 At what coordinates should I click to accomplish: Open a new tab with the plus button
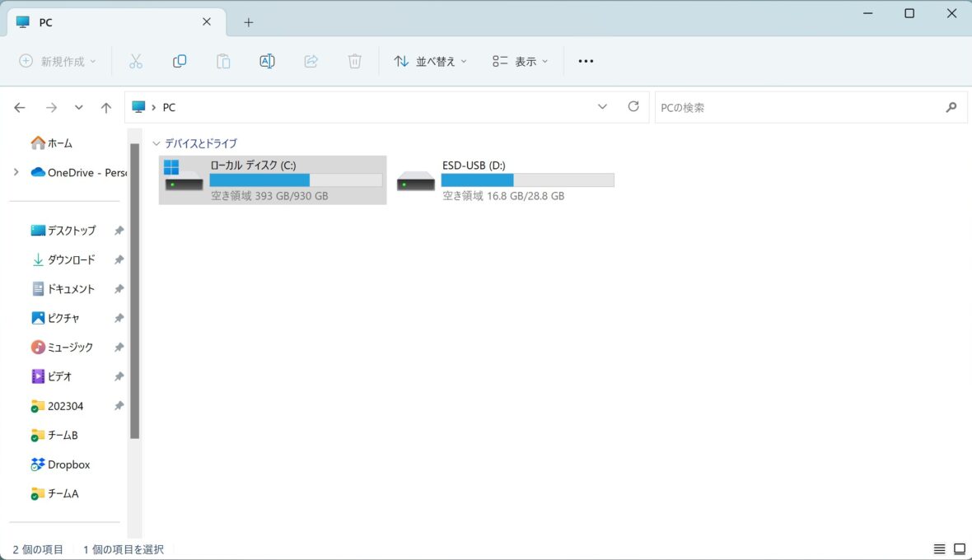coord(248,22)
